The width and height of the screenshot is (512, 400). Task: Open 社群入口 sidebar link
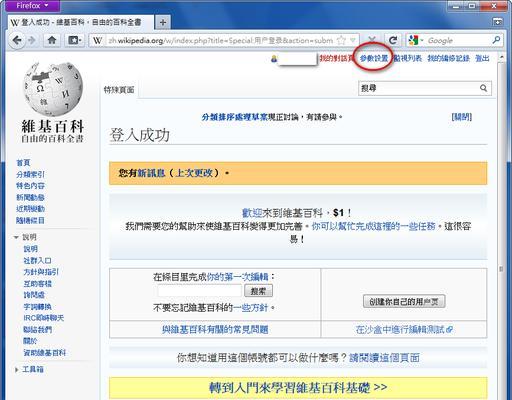tap(37, 260)
